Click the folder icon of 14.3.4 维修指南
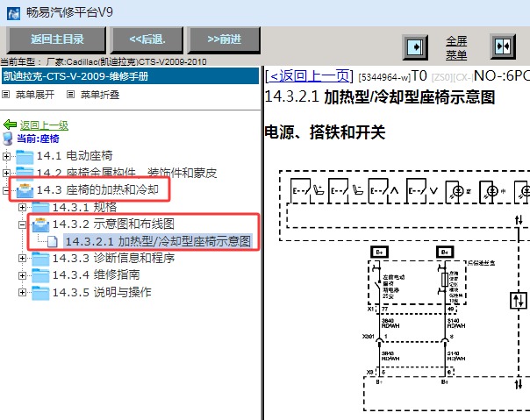The image size is (530, 420). click(40, 275)
